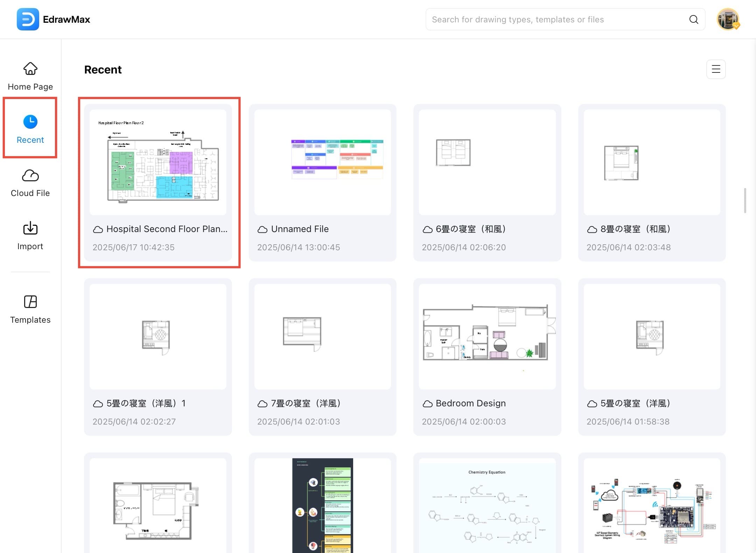Click the vertical scrollbar handle
The width and height of the screenshot is (756, 553).
(745, 201)
